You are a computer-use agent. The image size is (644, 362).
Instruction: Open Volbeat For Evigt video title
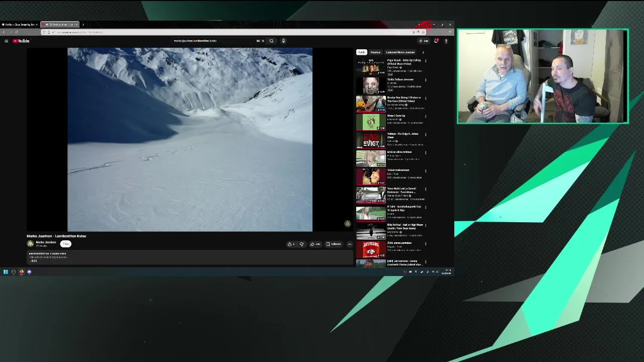tap(403, 135)
